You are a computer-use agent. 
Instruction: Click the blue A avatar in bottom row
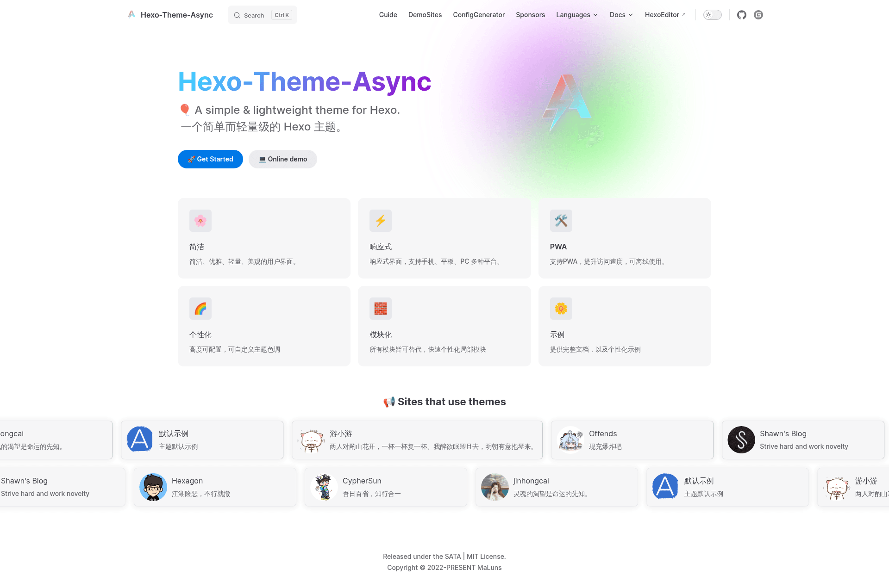[x=665, y=487]
